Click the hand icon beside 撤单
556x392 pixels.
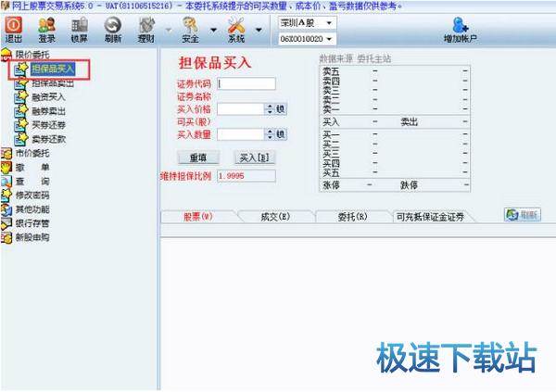(x=6, y=167)
